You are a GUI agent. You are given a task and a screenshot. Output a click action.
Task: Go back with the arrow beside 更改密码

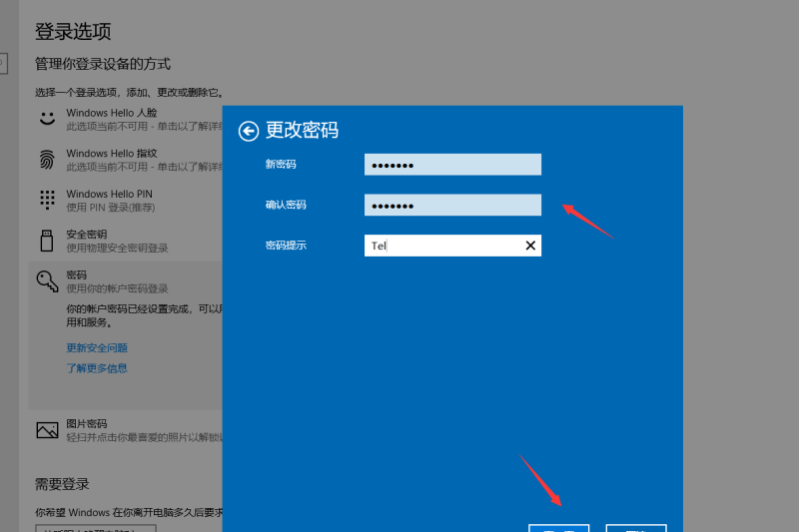click(x=248, y=132)
